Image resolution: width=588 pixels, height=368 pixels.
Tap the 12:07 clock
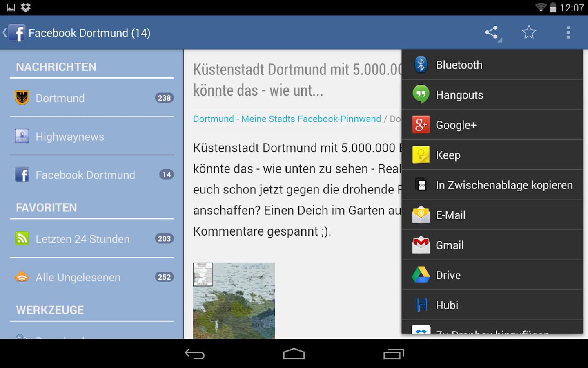pos(572,8)
